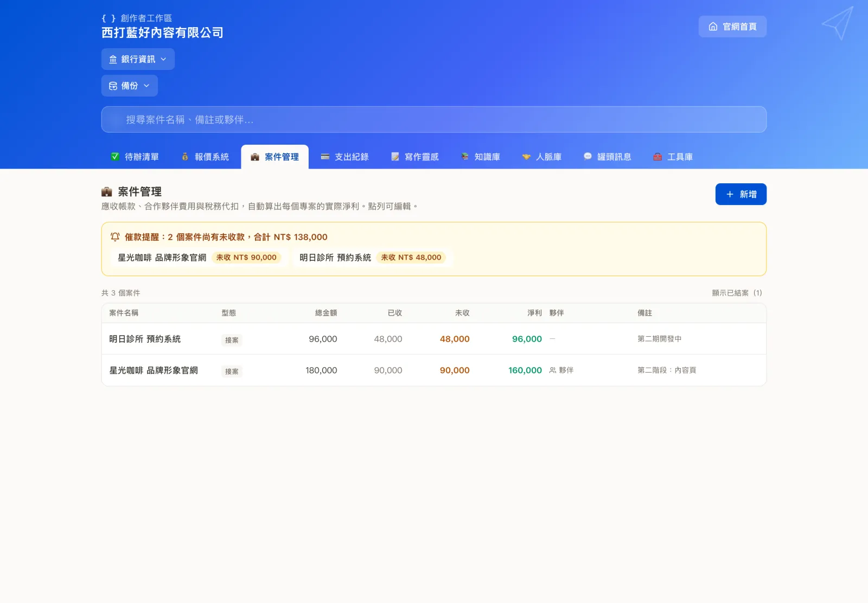Click the plus icon in 新增 button
This screenshot has width=868, height=603.
coord(730,194)
